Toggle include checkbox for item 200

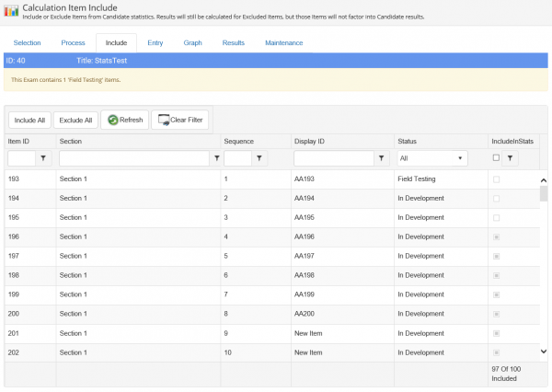pos(497,314)
